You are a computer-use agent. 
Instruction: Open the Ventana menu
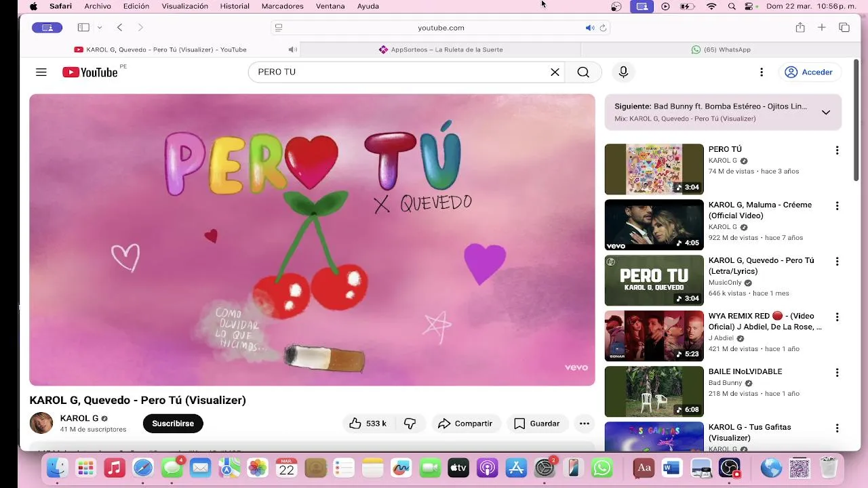click(330, 6)
